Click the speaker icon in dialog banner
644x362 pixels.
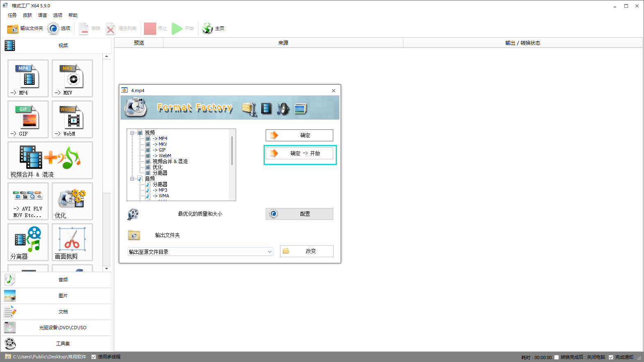coord(283,109)
